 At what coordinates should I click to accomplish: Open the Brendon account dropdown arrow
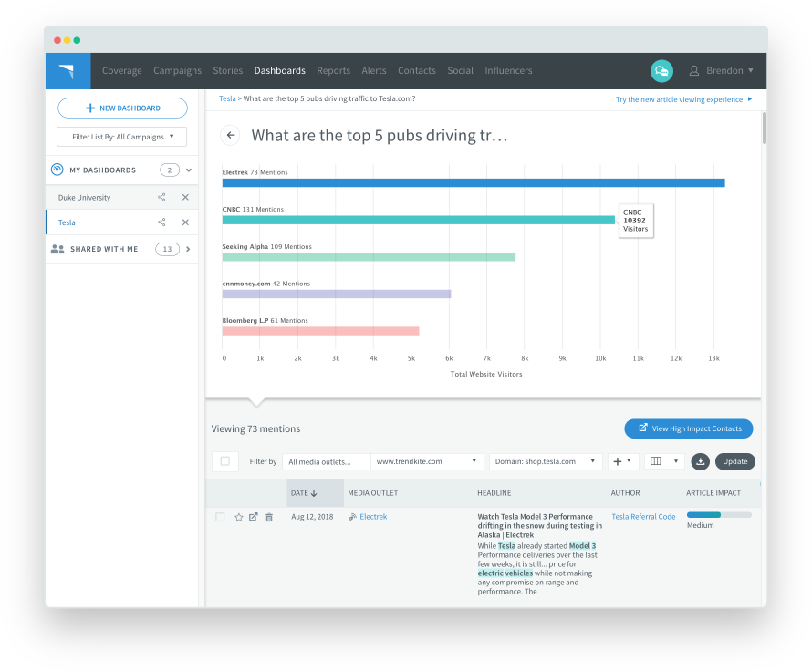[x=751, y=70]
